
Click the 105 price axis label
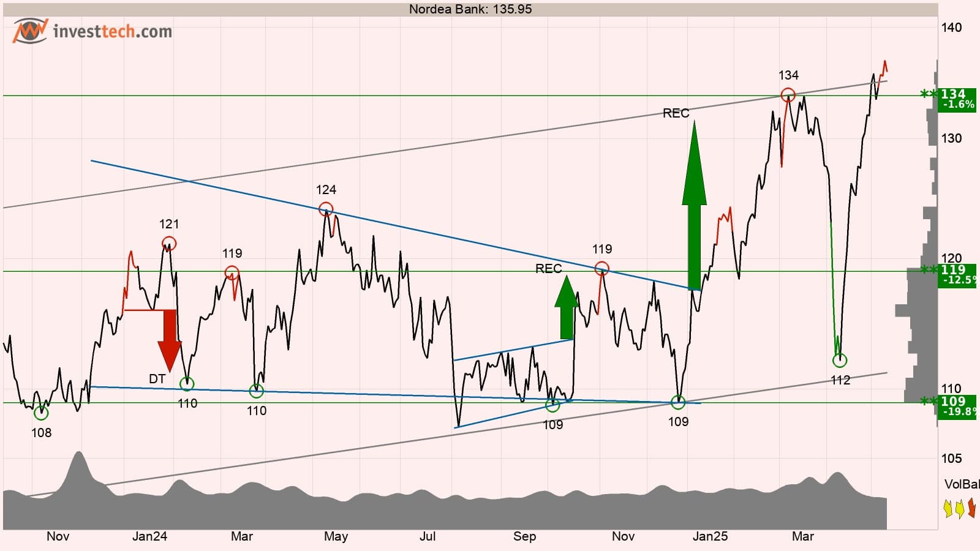point(951,458)
